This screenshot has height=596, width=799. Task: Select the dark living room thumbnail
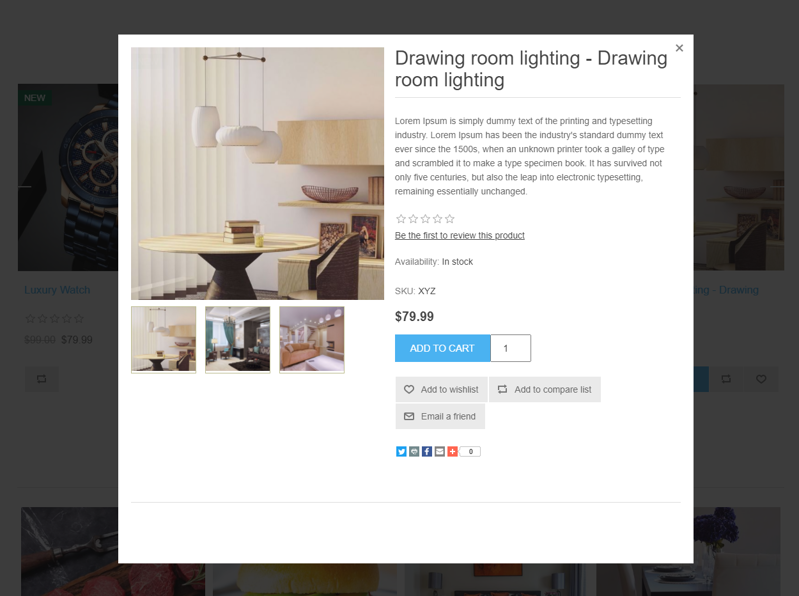pyautogui.click(x=237, y=339)
